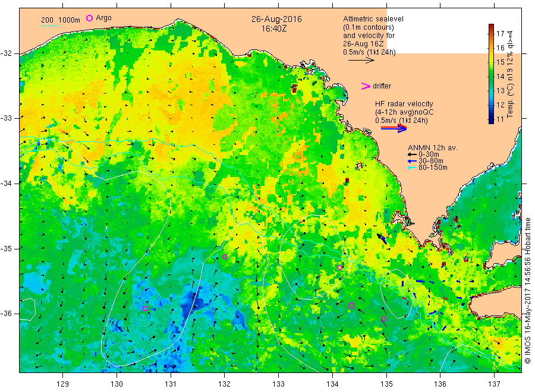Click the thick black ANMN current arrow on map

point(382,238)
